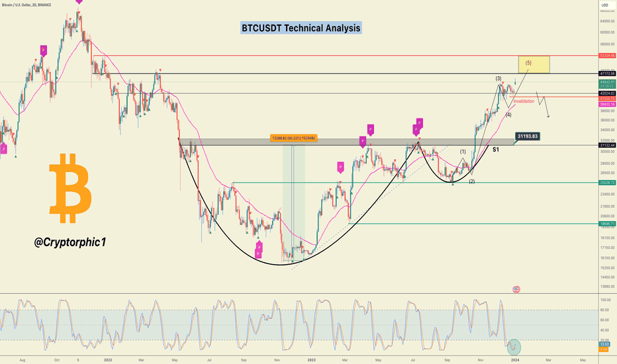Select the orange 96.22% measurement label
Screen dimensions: 617x364
(x=293, y=138)
